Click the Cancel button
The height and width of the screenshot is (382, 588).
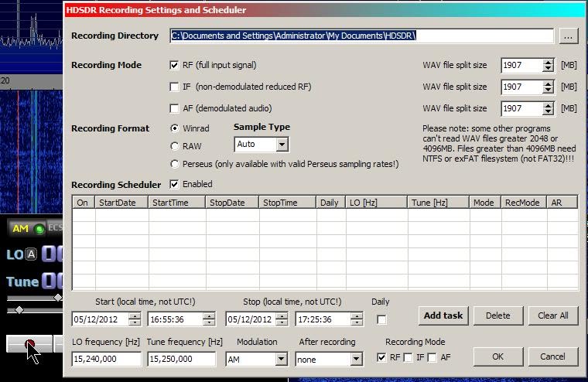pyautogui.click(x=553, y=356)
